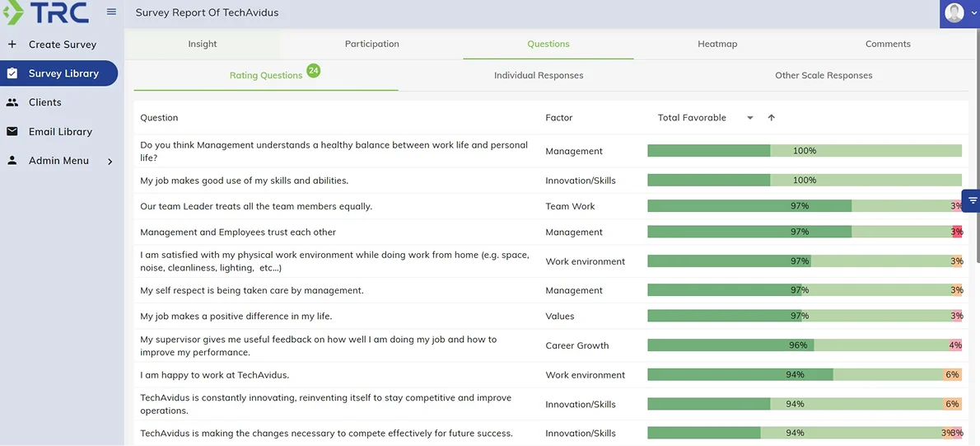Click the Clients people icon

pos(12,102)
